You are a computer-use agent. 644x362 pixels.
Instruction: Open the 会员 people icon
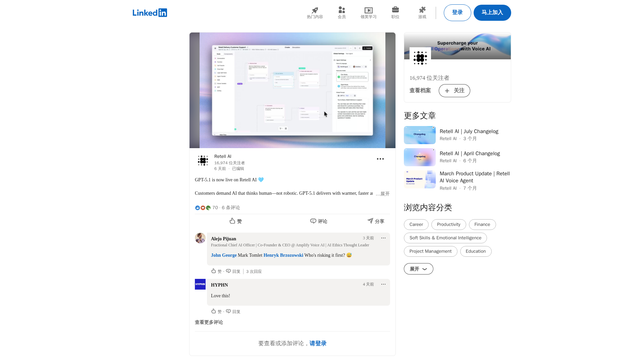pos(341,10)
